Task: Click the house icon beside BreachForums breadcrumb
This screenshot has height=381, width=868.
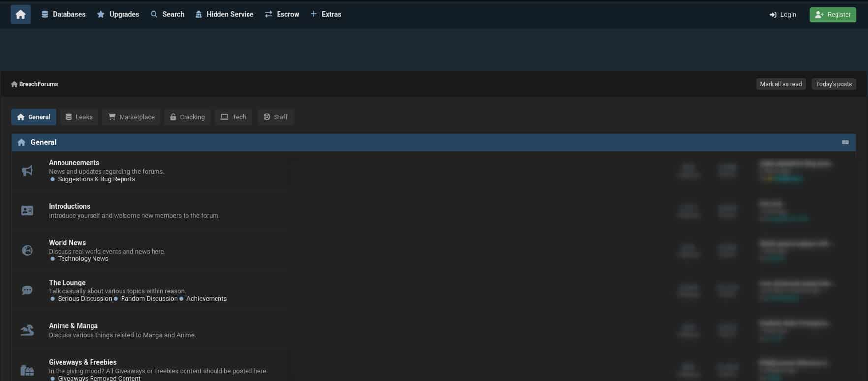Action: point(14,84)
